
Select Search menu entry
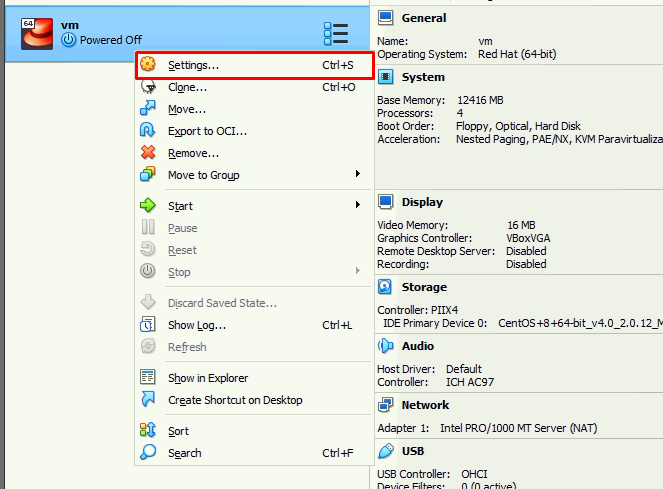click(255, 453)
